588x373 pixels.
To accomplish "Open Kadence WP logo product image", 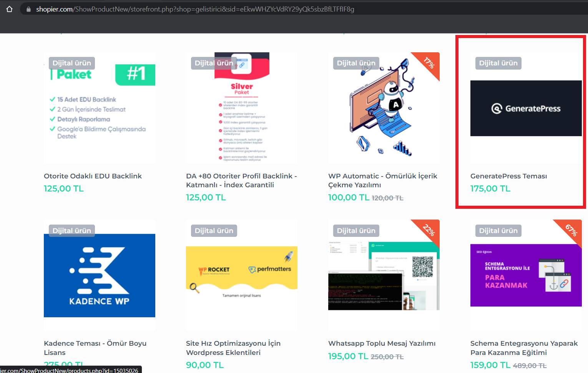I will [100, 275].
